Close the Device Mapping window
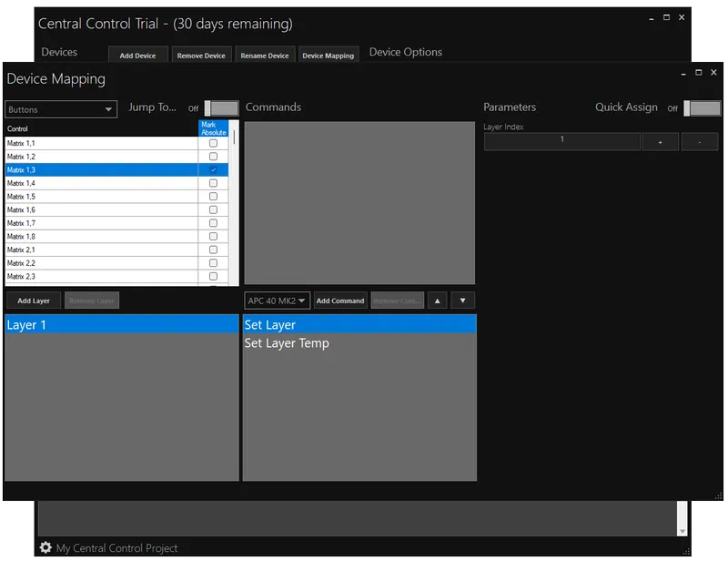Image resolution: width=728 pixels, height=561 pixels. pos(713,73)
